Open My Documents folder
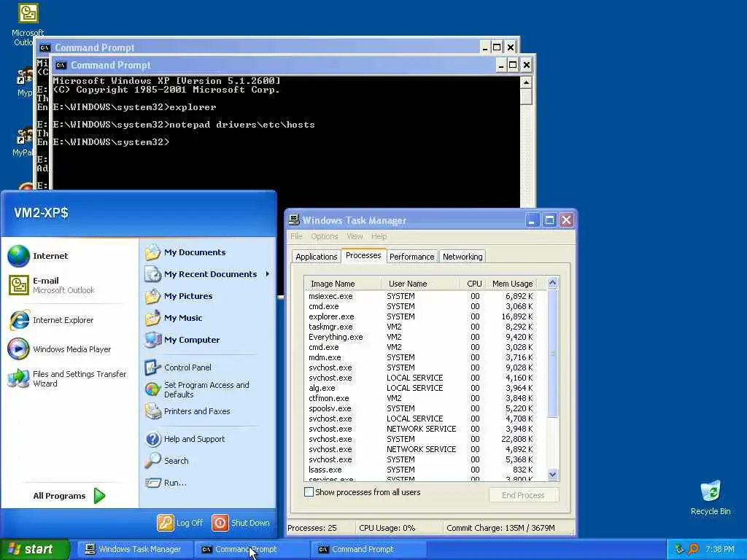 [x=185, y=252]
